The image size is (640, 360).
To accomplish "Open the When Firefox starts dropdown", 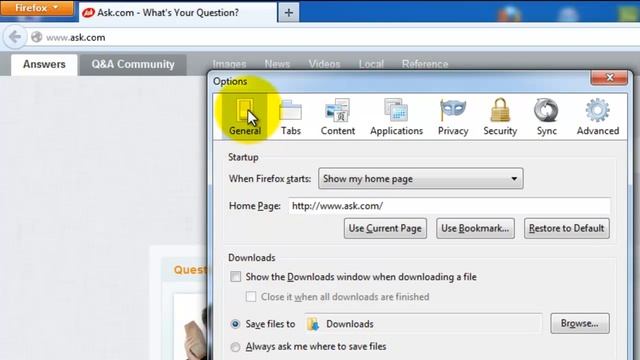I will tap(420, 179).
